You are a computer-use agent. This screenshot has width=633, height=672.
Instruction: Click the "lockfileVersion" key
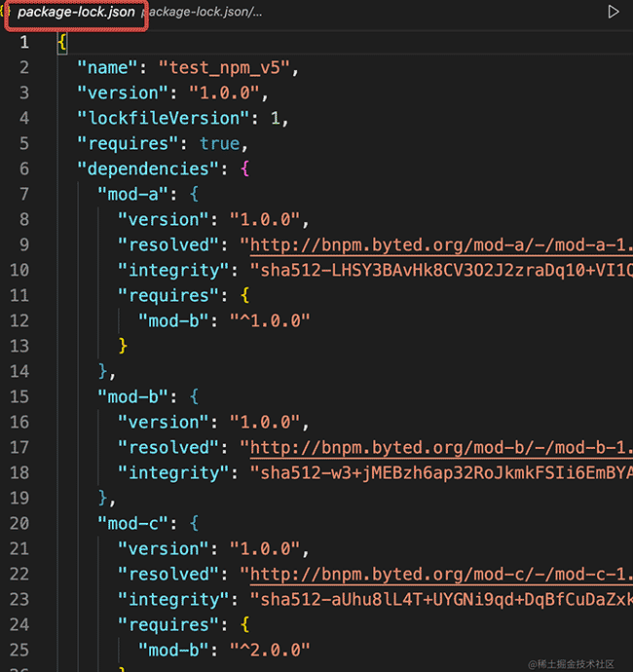click(x=163, y=118)
